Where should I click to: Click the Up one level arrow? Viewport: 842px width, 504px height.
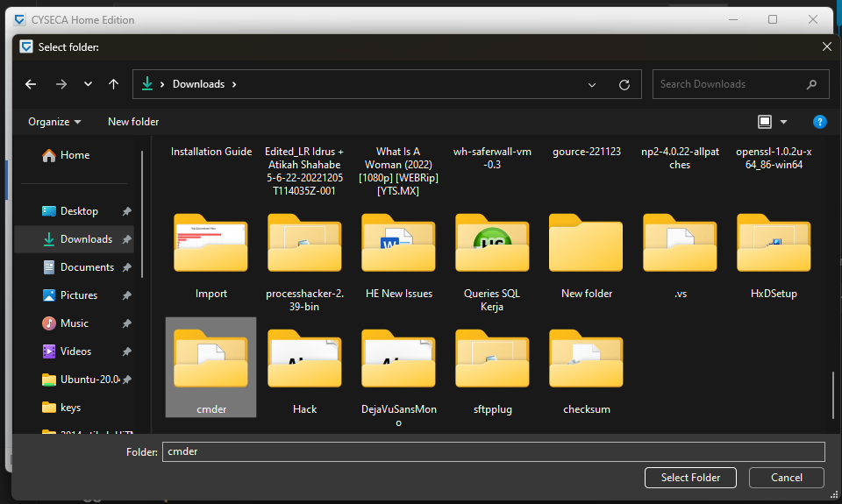[113, 84]
